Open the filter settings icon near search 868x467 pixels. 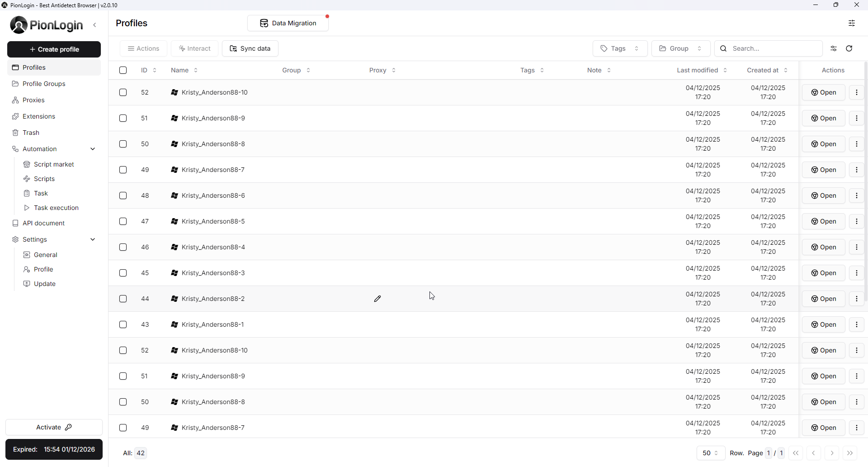(x=834, y=48)
